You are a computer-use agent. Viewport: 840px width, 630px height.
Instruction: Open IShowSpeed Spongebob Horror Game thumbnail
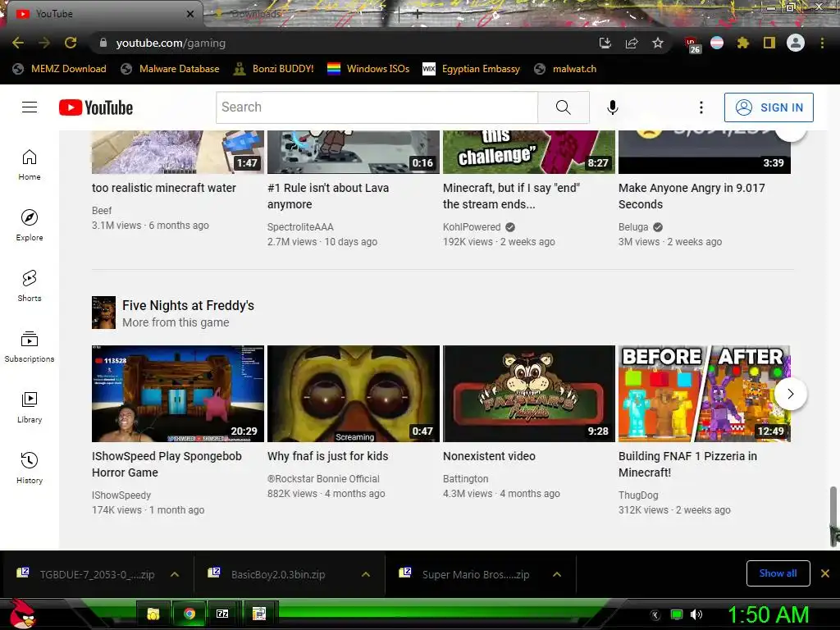pos(178,394)
